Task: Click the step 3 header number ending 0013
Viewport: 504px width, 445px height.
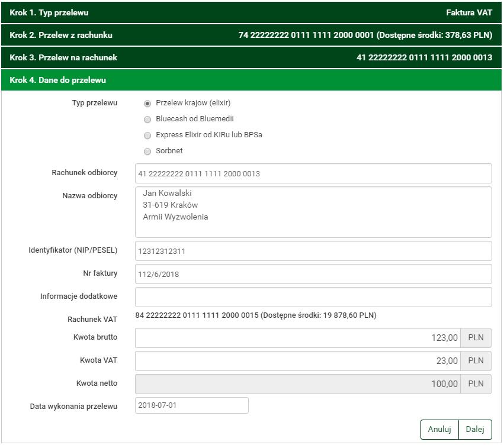Action: 424,57
